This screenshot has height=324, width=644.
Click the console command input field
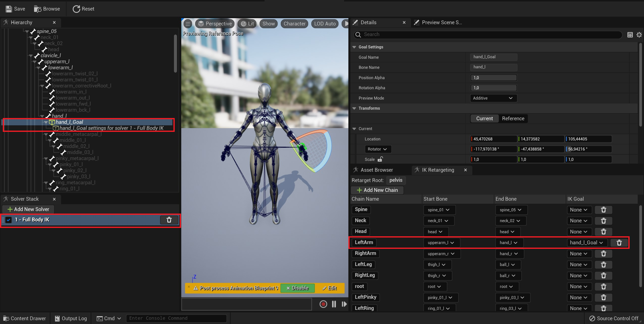coord(176,318)
